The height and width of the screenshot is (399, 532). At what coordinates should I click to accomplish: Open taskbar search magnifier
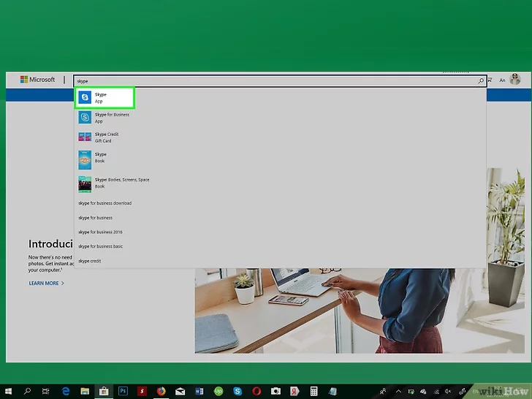click(x=27, y=391)
